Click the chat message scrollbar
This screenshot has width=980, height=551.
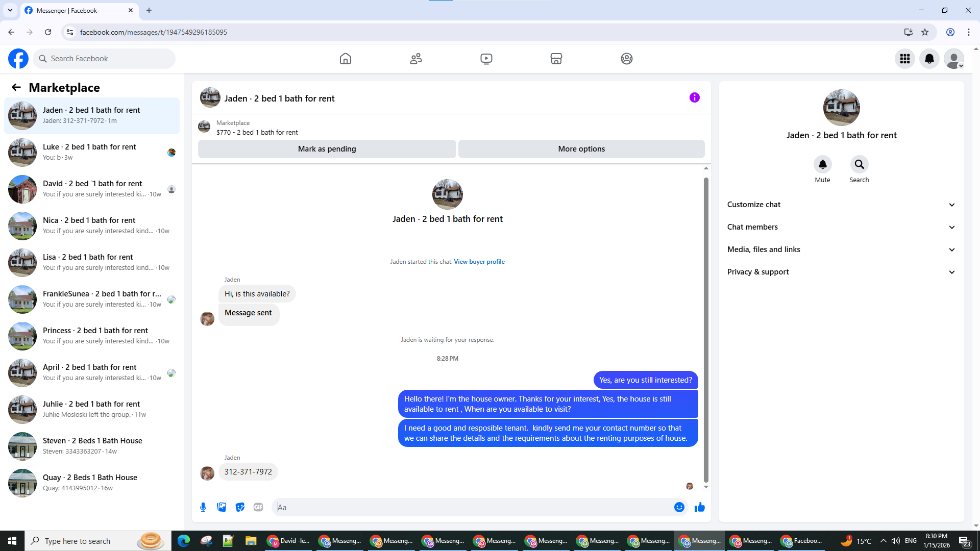(x=706, y=327)
